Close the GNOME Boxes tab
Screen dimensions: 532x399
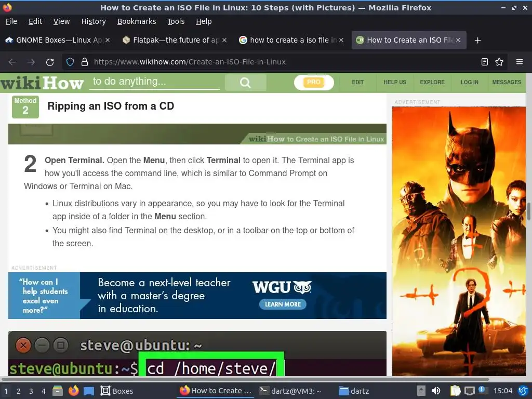pos(107,40)
